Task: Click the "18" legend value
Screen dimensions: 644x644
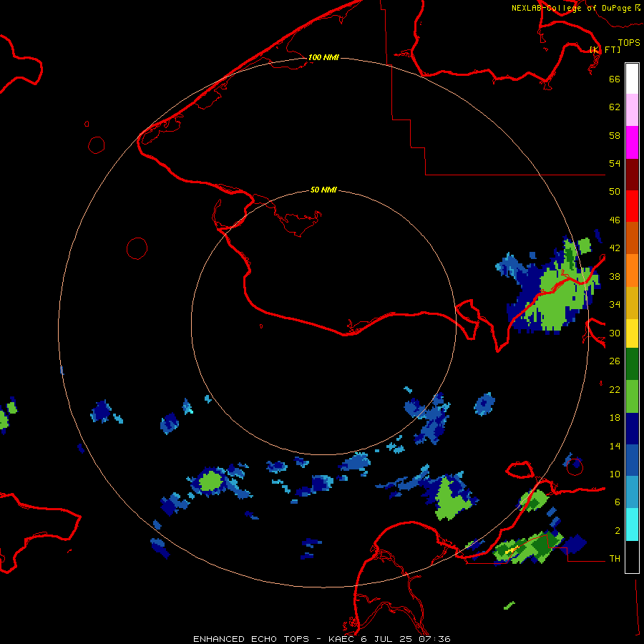Action: coord(615,418)
